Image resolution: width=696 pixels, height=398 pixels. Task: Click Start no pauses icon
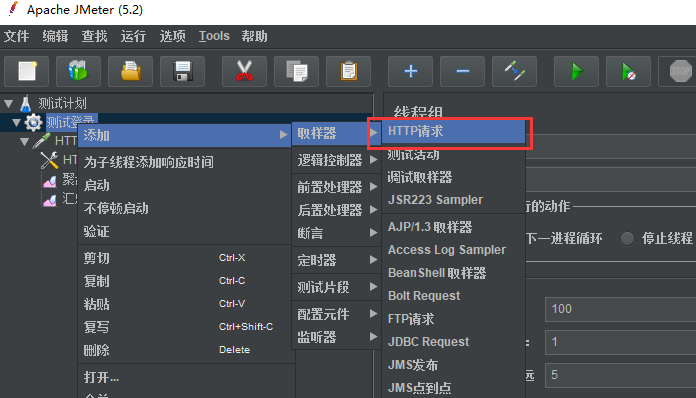629,71
